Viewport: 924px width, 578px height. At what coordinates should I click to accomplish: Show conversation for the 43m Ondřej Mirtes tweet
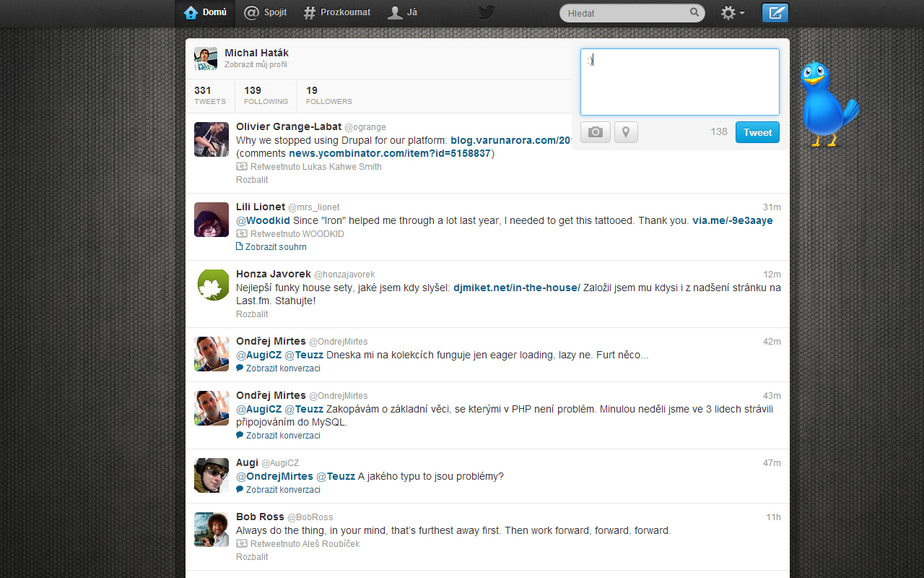[x=283, y=436]
